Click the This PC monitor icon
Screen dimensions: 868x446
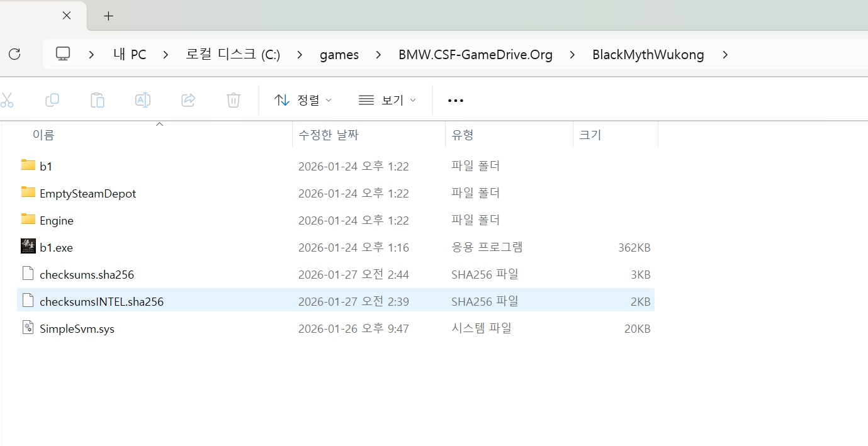pos(63,55)
